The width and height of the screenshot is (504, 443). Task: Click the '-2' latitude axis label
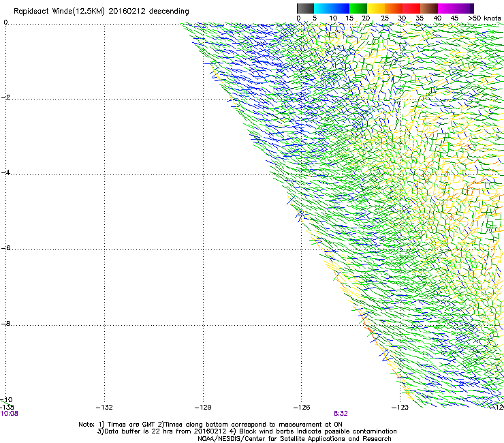pos(5,97)
